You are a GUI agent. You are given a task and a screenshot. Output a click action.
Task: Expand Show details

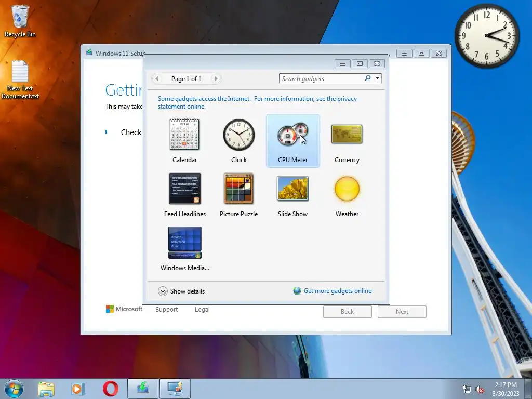[x=181, y=291]
